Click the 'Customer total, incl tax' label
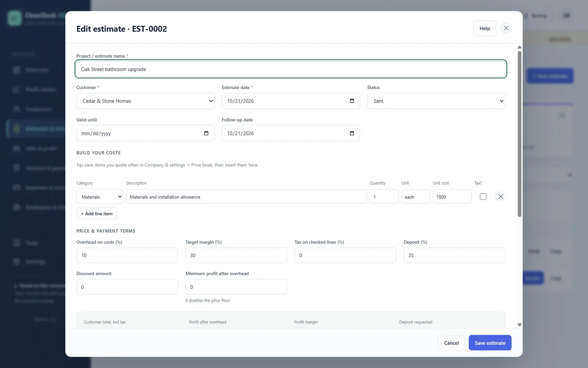 click(x=105, y=322)
